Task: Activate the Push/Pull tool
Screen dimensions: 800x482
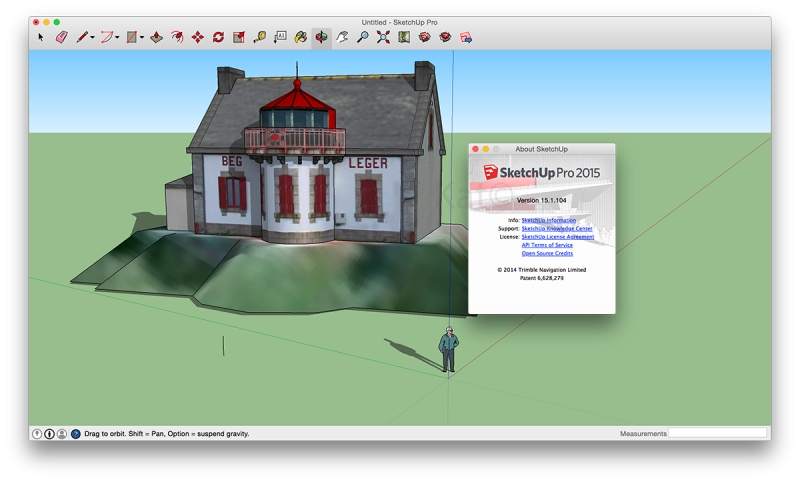Action: [x=156, y=37]
